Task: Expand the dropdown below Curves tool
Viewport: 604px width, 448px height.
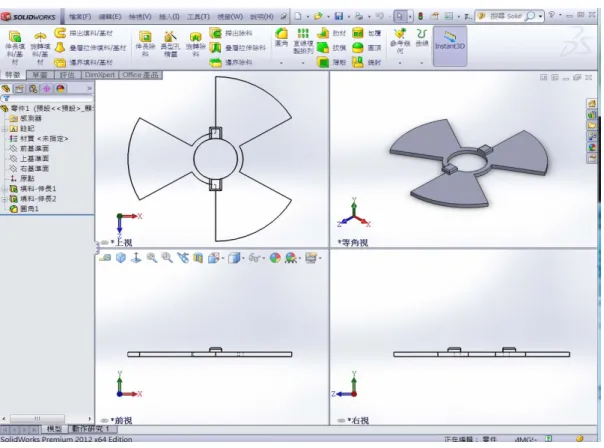Action: point(422,63)
